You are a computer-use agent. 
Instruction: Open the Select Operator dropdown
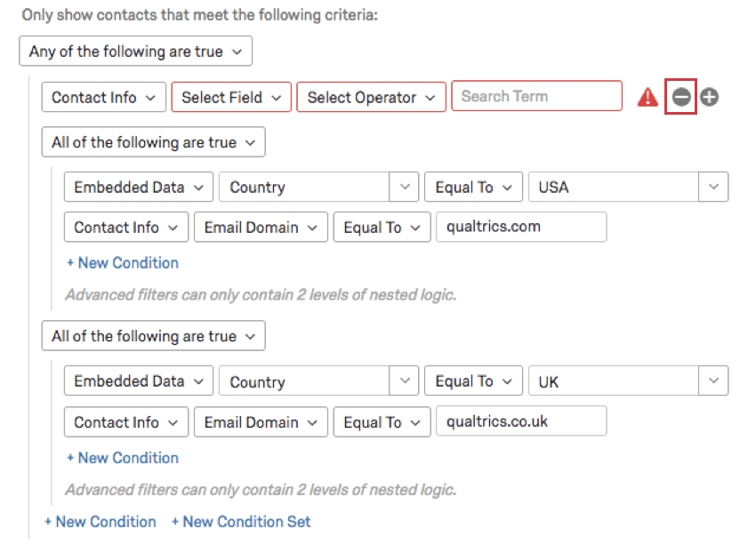(371, 98)
